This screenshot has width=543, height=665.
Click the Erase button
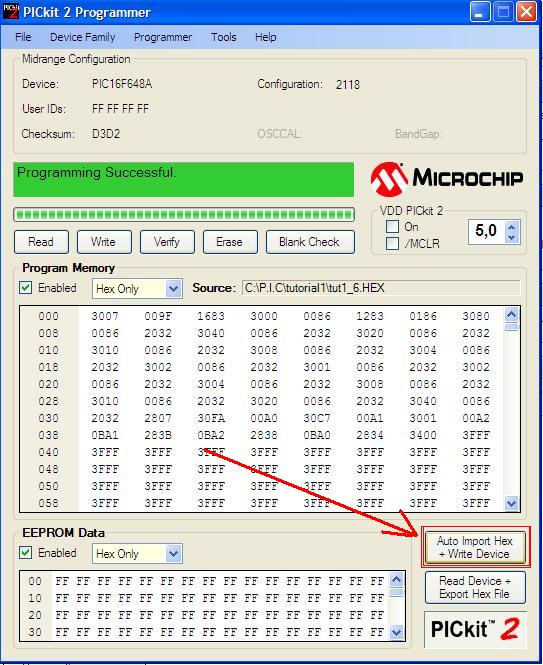tap(230, 242)
